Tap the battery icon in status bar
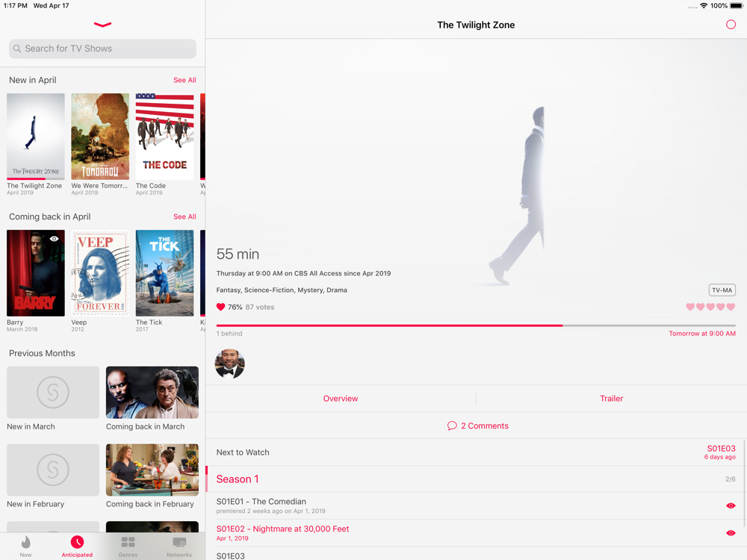Image resolution: width=747 pixels, height=560 pixels. tap(737, 6)
